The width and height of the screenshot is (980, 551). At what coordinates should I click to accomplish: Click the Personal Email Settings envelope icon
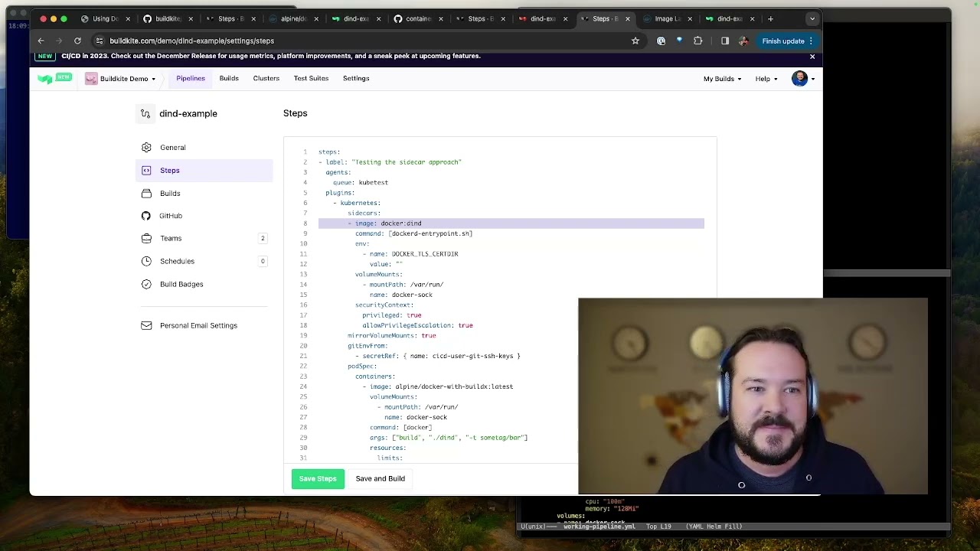pos(146,325)
